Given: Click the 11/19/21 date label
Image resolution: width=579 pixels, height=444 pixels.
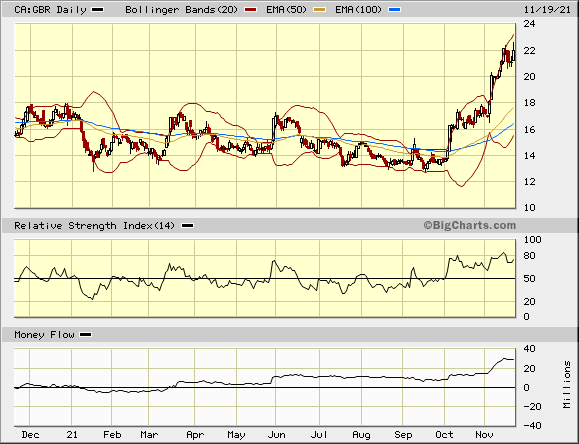Looking at the screenshot, I should pos(547,10).
